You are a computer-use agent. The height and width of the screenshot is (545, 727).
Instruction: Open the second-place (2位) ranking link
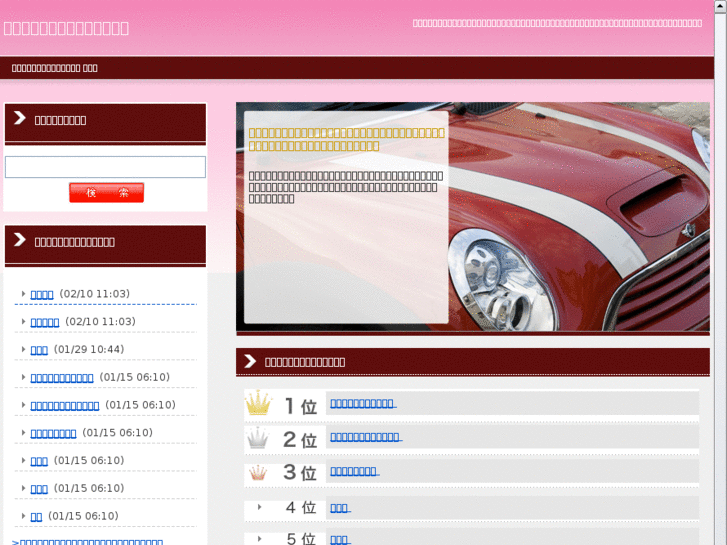[366, 437]
